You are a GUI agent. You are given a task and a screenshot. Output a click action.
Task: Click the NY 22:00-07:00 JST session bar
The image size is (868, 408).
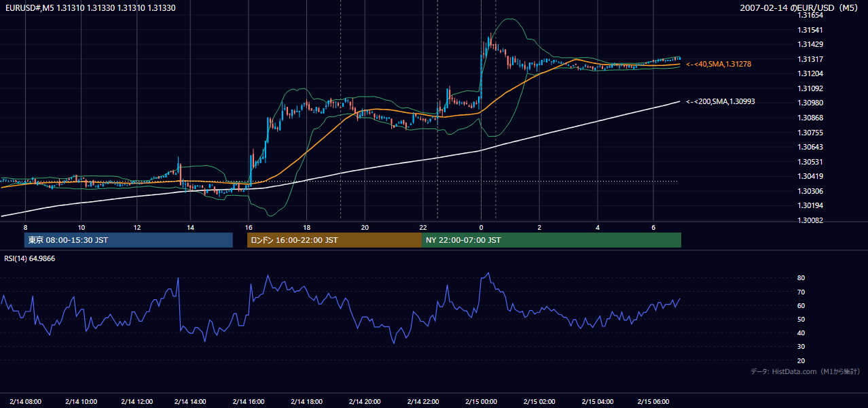(x=551, y=240)
